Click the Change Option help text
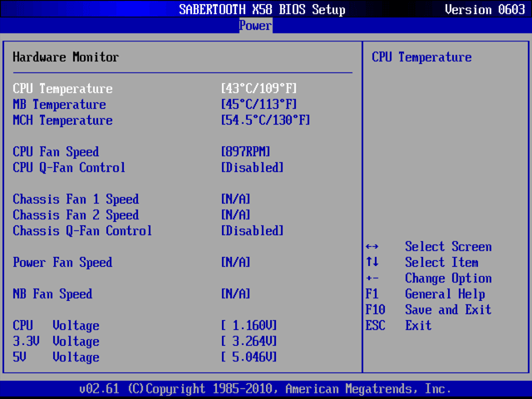 point(449,278)
